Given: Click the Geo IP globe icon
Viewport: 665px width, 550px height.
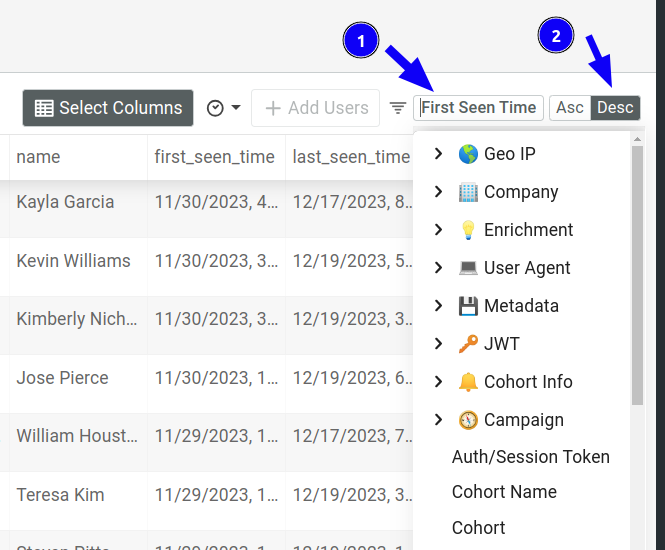Looking at the screenshot, I should click(468, 154).
